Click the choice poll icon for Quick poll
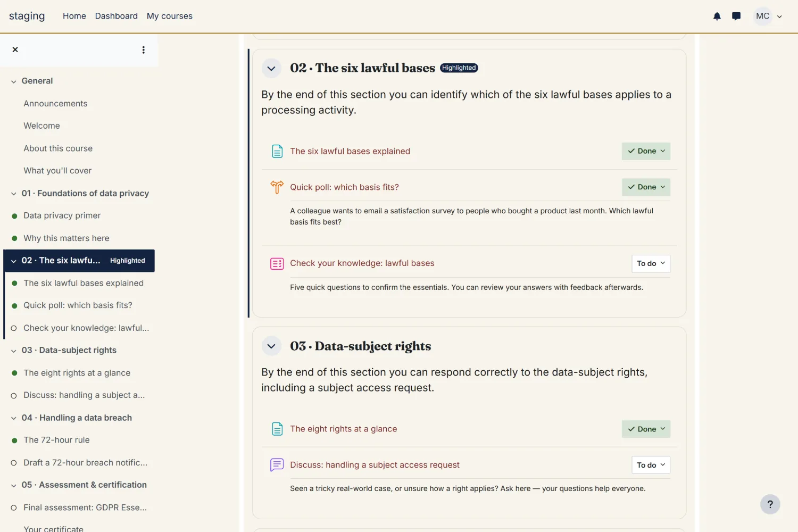 coord(277,187)
